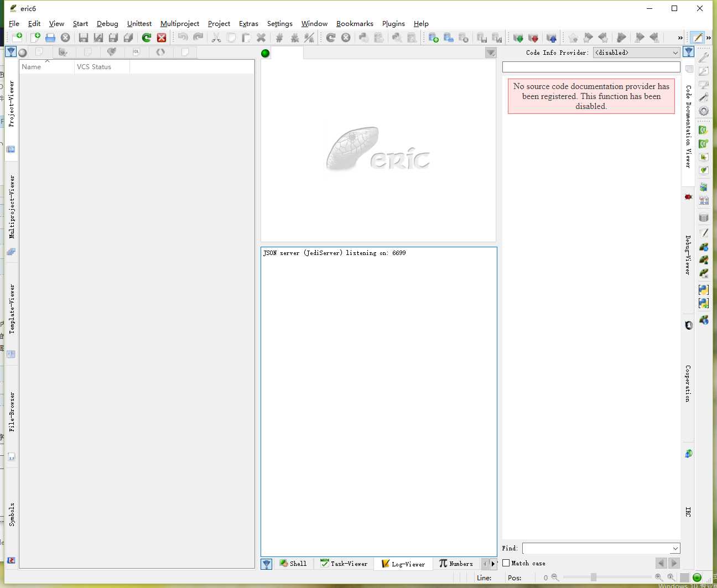Image resolution: width=717 pixels, height=588 pixels.
Task: Click the Cut scissors icon
Action: pos(216,37)
